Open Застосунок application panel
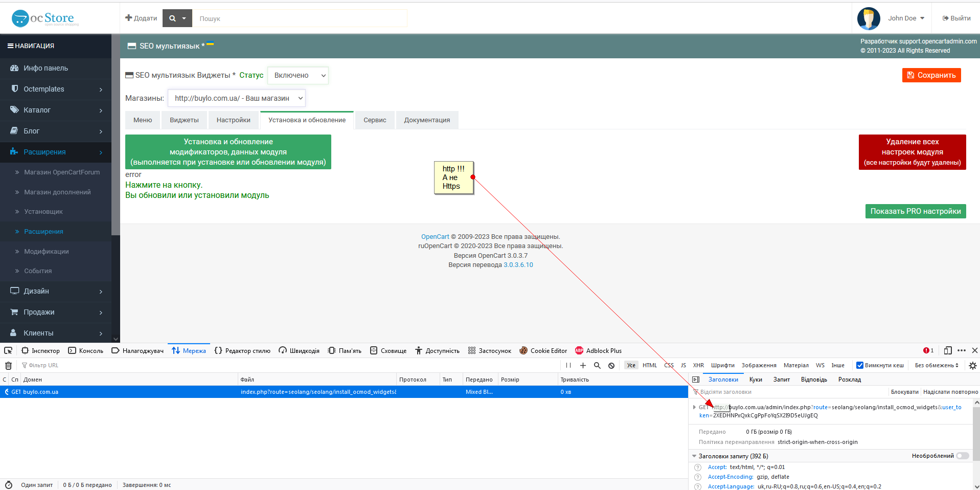 pyautogui.click(x=490, y=350)
